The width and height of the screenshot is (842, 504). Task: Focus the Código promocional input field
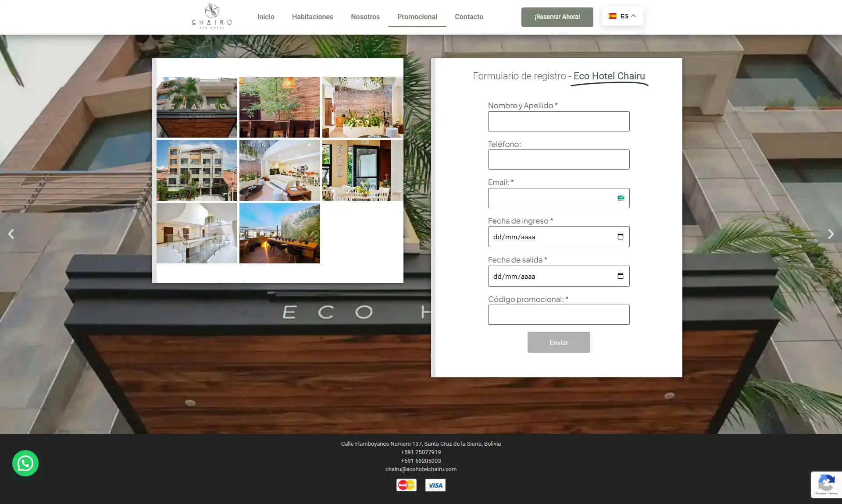point(559,315)
